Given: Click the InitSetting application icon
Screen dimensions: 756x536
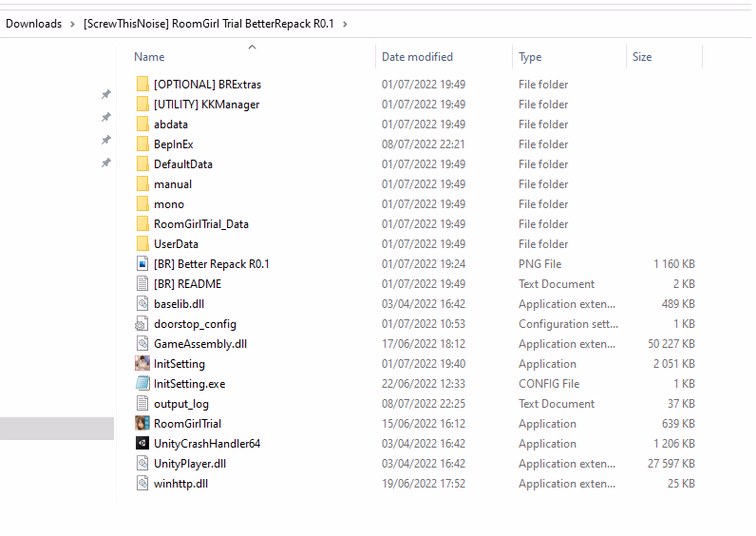Looking at the screenshot, I should click(142, 364).
